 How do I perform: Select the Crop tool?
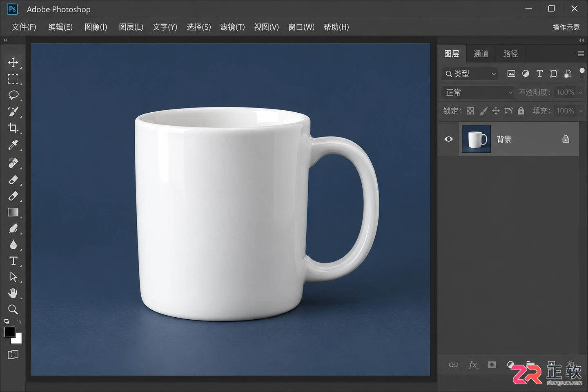click(13, 128)
